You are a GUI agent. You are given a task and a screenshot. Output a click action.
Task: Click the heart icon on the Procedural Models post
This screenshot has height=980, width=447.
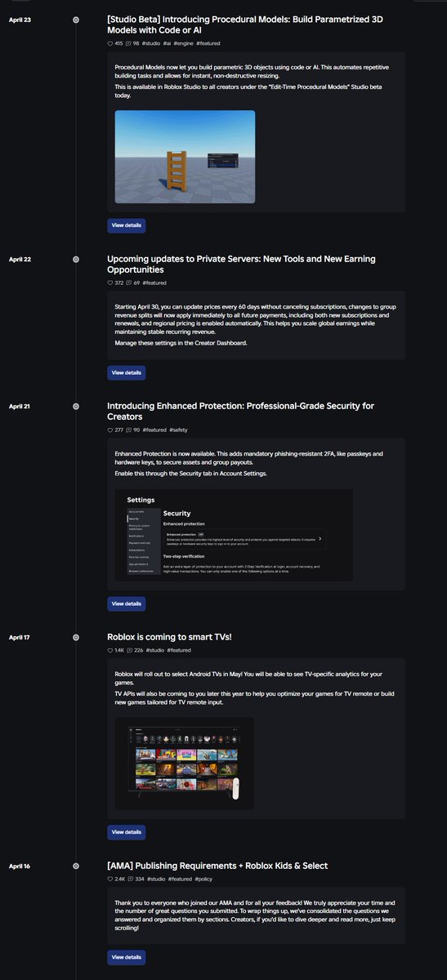pos(110,43)
